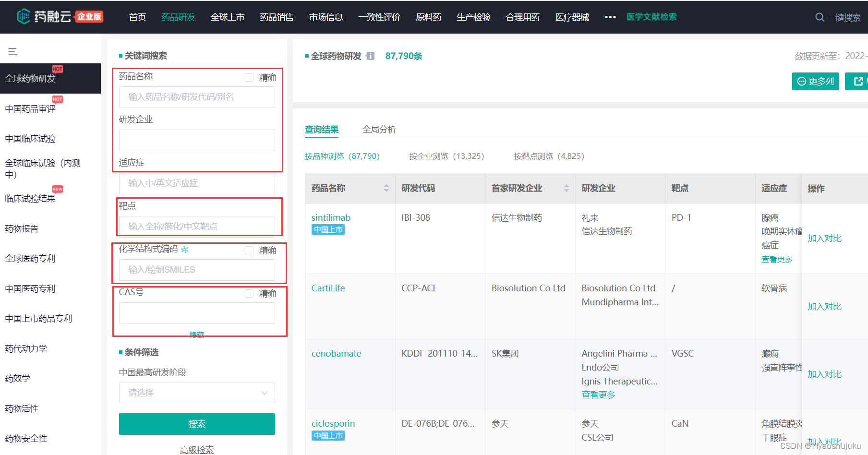Focus the CAS号 input field
Image resolution: width=868 pixels, height=455 pixels.
(x=197, y=313)
